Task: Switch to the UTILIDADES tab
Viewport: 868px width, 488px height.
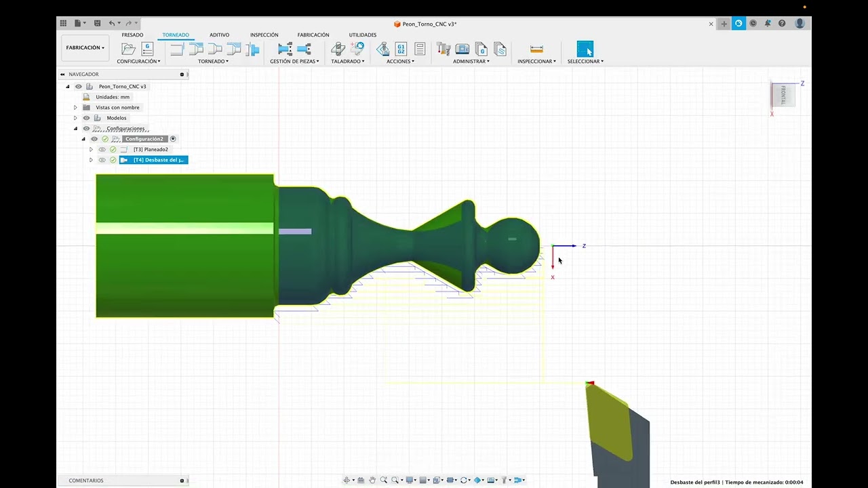Action: (363, 35)
